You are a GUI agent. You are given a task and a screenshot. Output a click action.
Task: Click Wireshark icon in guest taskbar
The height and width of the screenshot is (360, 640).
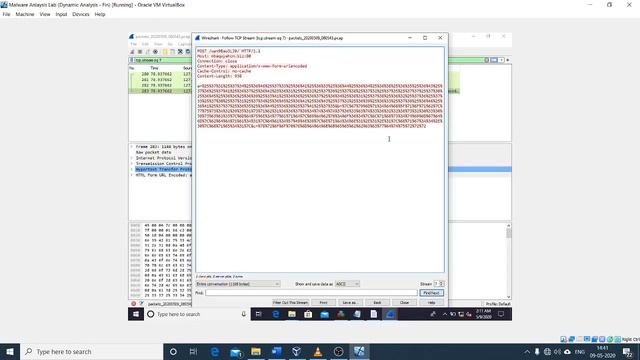pos(390,314)
